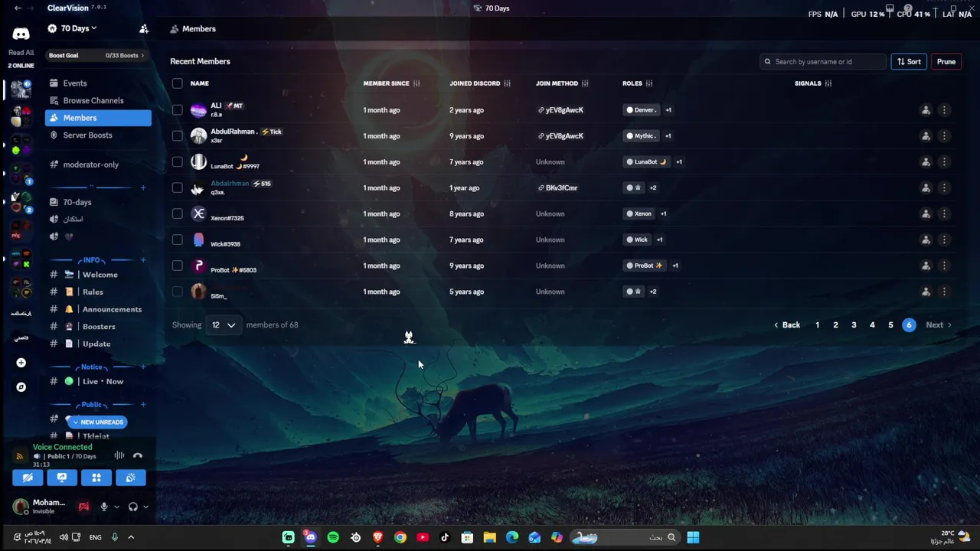Toggle the red streamer-off camera icon
The image size is (980, 551).
(x=83, y=506)
